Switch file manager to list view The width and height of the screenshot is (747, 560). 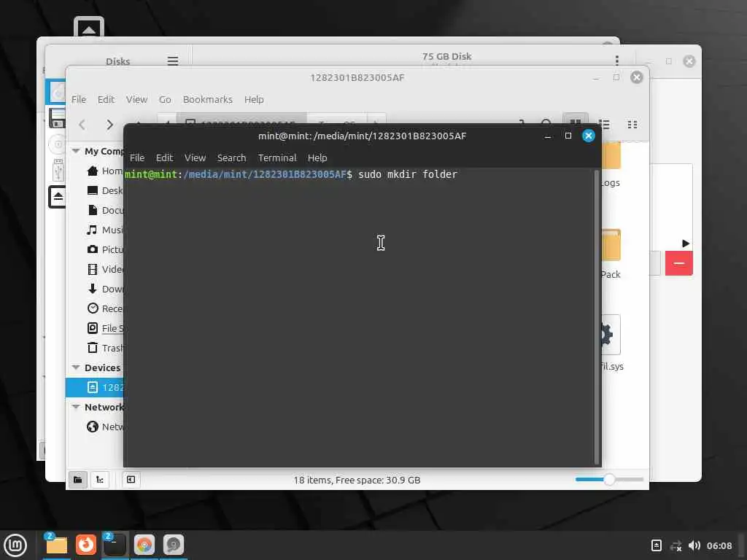coord(604,125)
